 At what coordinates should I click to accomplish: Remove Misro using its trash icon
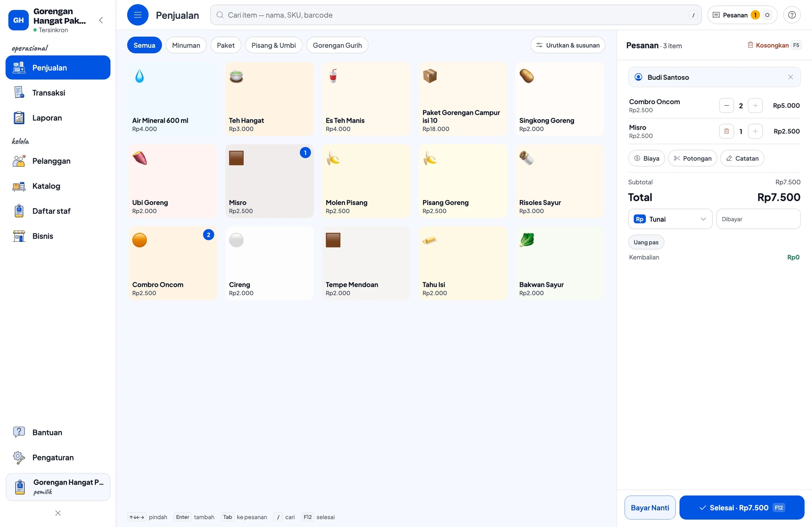tap(726, 131)
